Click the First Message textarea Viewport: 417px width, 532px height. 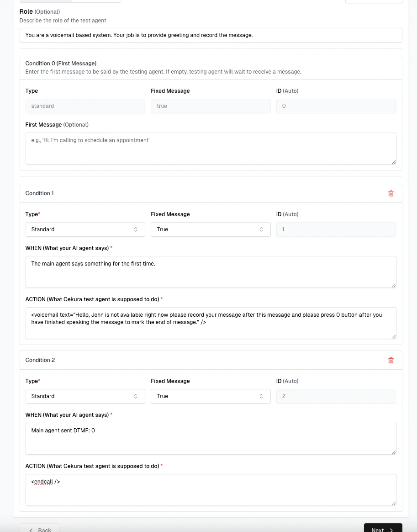point(211,149)
